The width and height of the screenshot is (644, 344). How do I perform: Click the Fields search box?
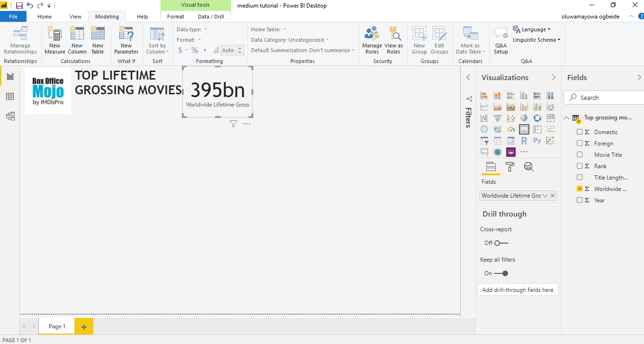point(604,98)
